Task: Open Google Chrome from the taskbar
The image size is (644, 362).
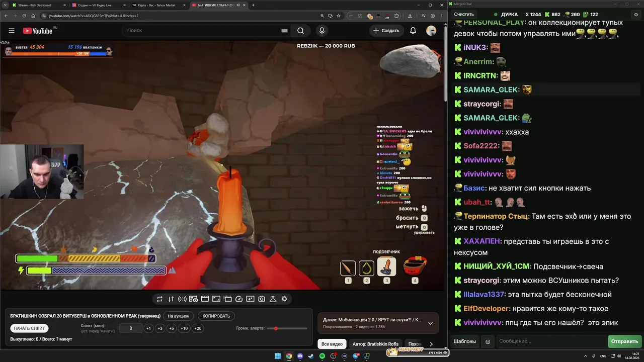Action: pyautogui.click(x=289, y=356)
